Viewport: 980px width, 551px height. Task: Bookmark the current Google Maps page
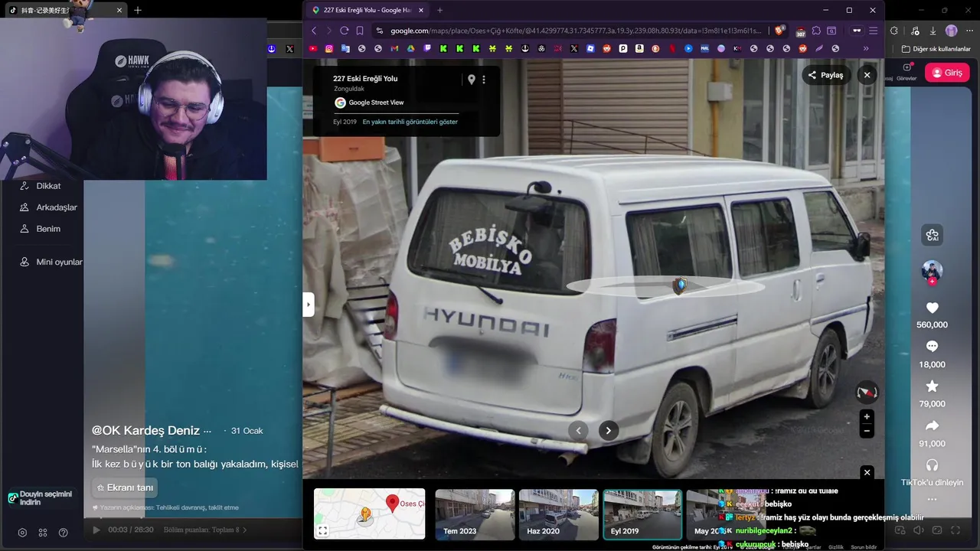[x=360, y=31]
